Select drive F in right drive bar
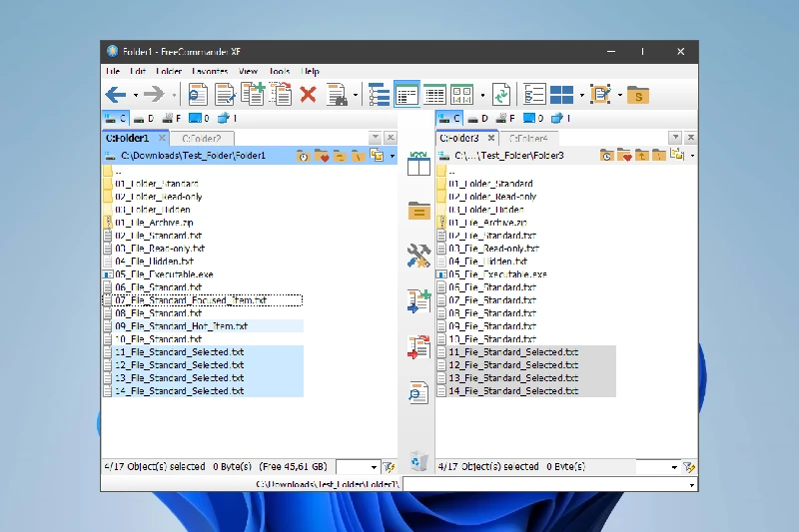The height and width of the screenshot is (532, 799). point(505,119)
